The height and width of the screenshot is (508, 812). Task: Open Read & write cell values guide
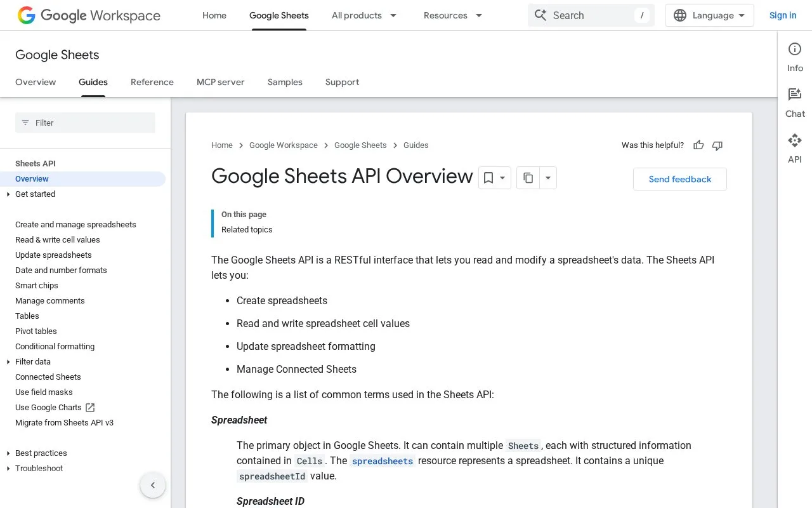tap(58, 240)
